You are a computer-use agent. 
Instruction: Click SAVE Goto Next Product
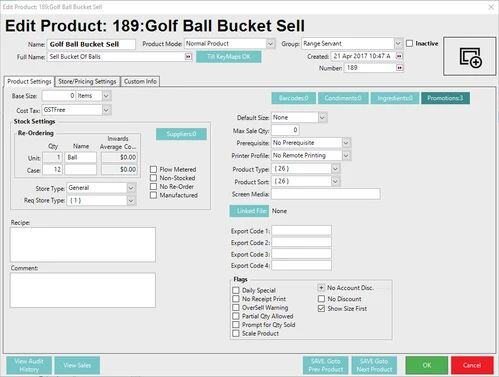click(x=374, y=365)
